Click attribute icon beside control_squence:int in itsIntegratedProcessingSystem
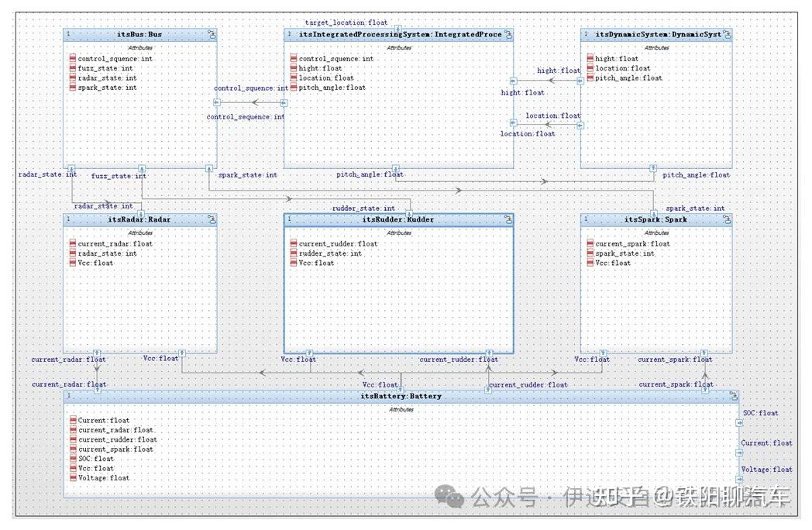The height and width of the screenshot is (530, 812). [294, 59]
